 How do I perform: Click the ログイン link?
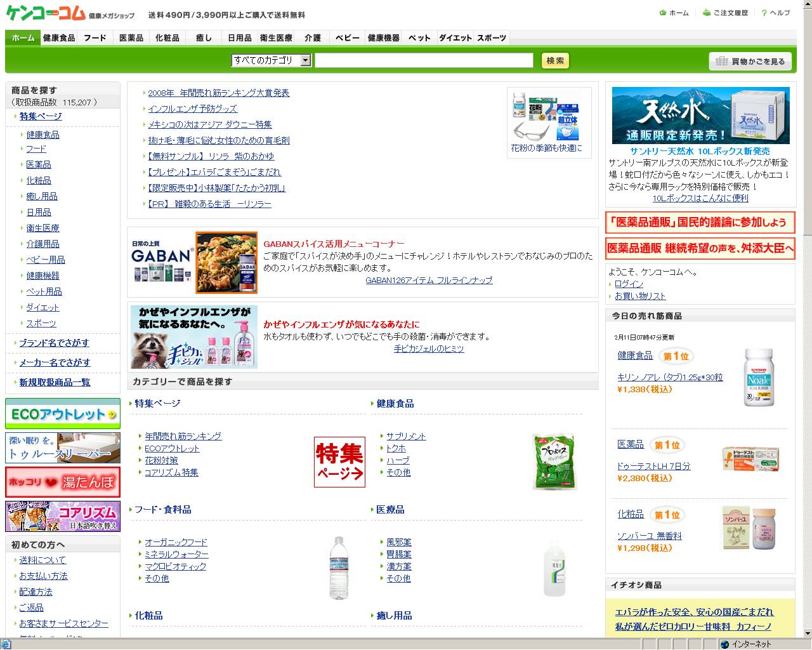pyautogui.click(x=629, y=284)
